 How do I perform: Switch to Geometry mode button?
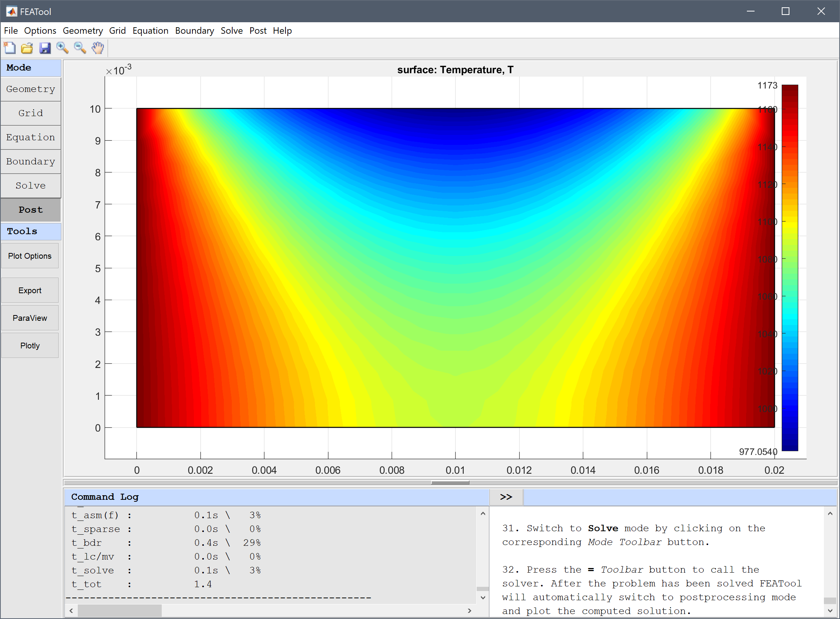(x=31, y=89)
